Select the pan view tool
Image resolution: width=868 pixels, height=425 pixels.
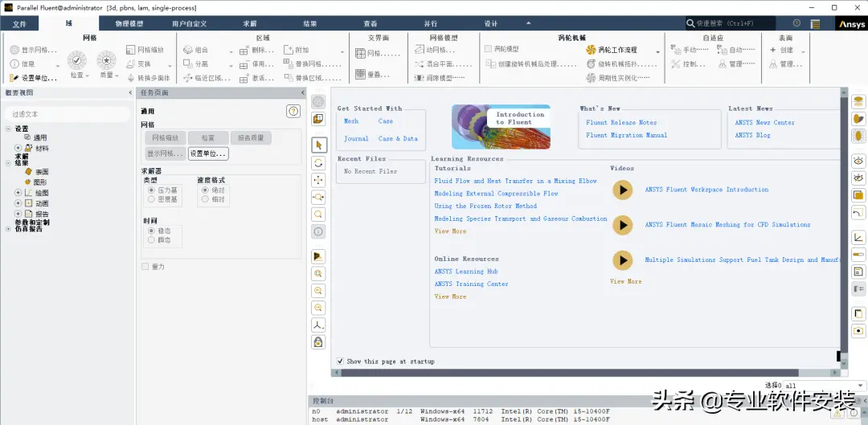pos(318,180)
